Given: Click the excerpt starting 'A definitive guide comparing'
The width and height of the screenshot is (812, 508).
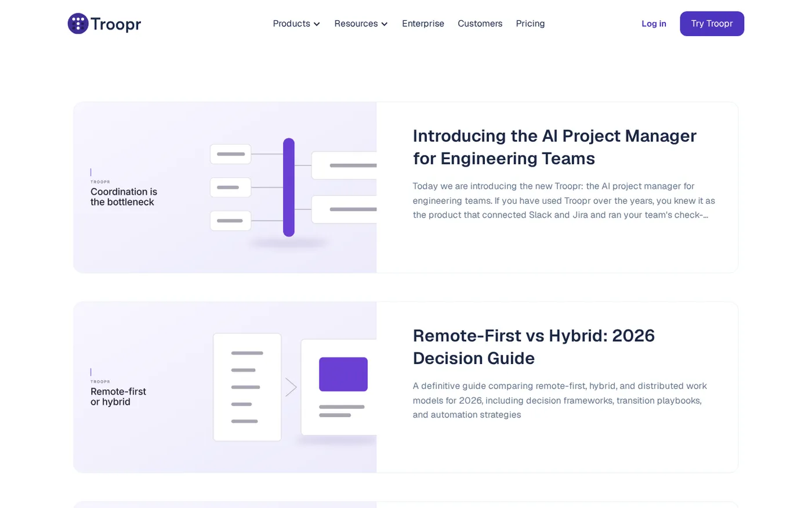Looking at the screenshot, I should (x=560, y=401).
